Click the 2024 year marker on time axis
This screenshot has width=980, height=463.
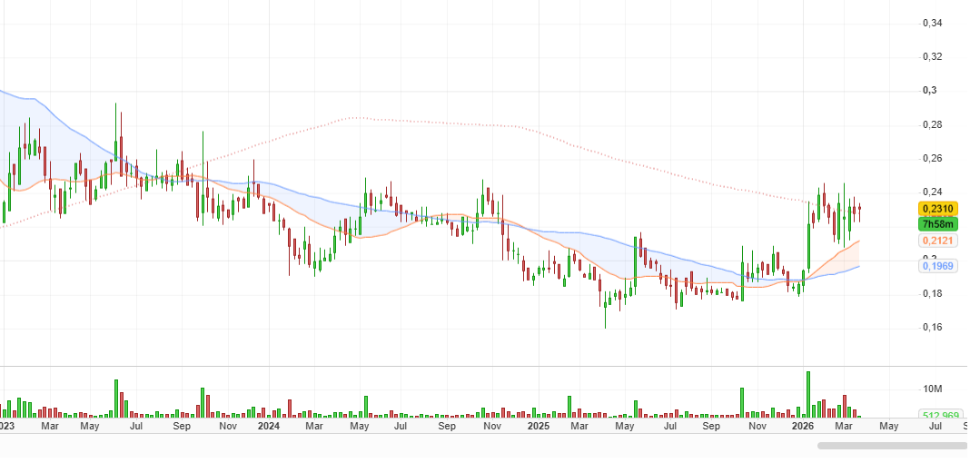[x=268, y=425]
